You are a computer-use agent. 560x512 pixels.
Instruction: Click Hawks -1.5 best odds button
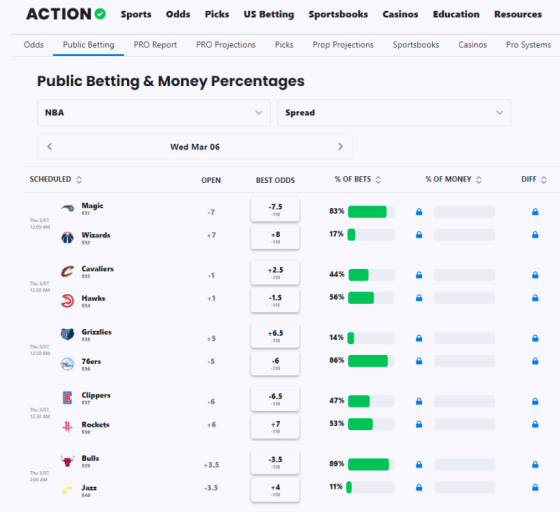(x=275, y=301)
